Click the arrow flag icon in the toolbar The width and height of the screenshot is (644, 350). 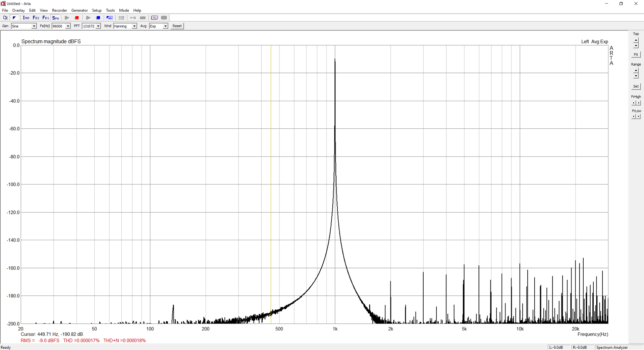[x=14, y=18]
